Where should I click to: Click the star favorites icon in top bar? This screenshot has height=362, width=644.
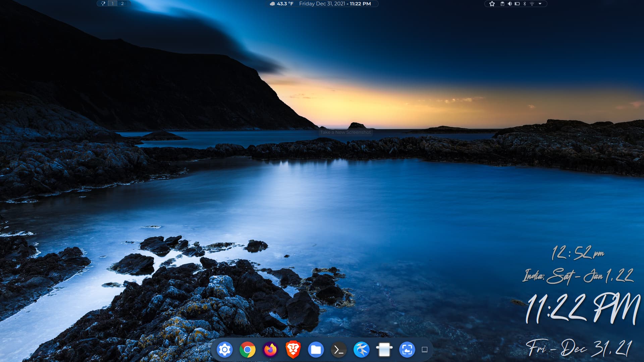pyautogui.click(x=492, y=4)
